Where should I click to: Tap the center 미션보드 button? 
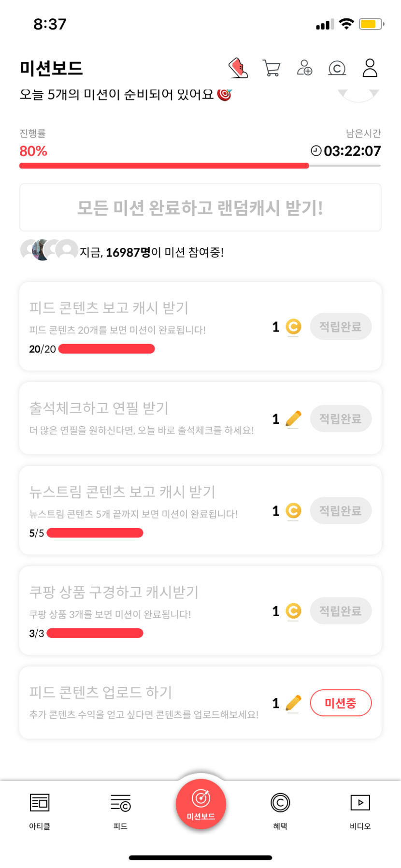tap(201, 804)
